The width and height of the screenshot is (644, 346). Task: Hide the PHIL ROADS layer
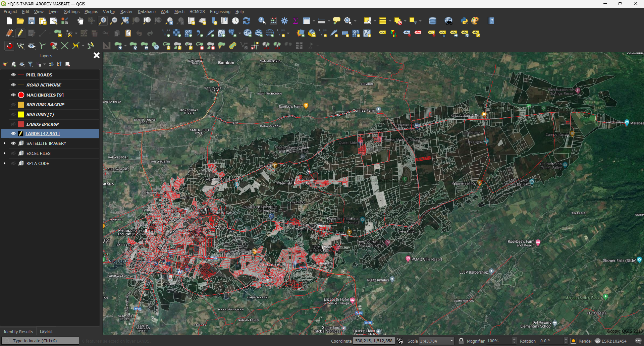point(13,75)
